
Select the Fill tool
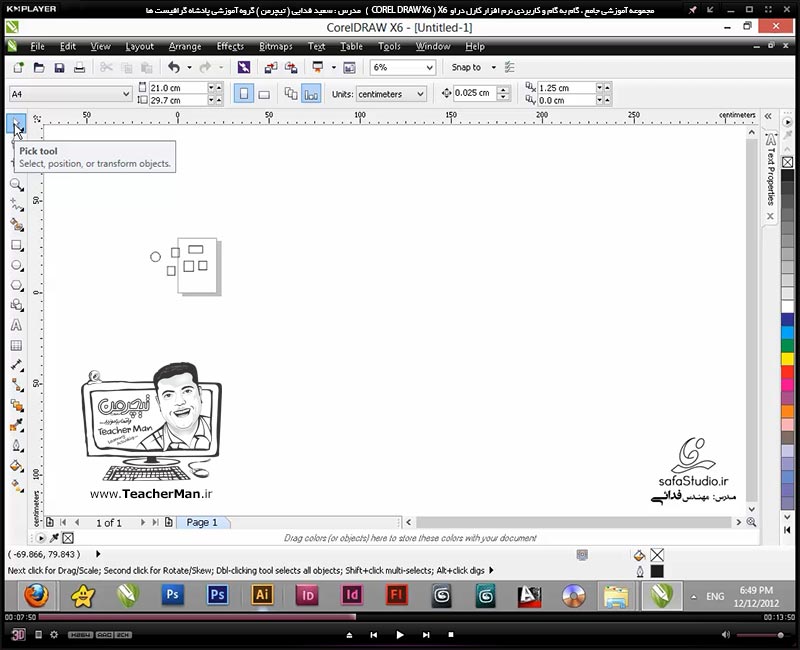16,466
